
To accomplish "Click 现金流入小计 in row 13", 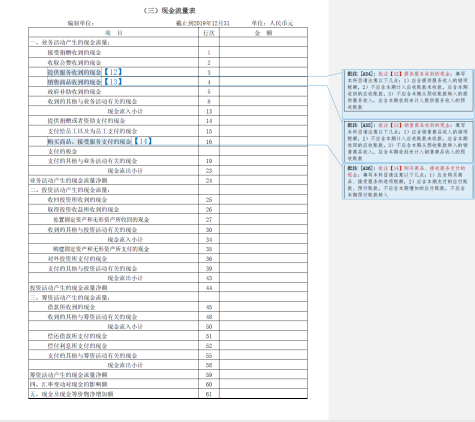I will pos(125,111).
